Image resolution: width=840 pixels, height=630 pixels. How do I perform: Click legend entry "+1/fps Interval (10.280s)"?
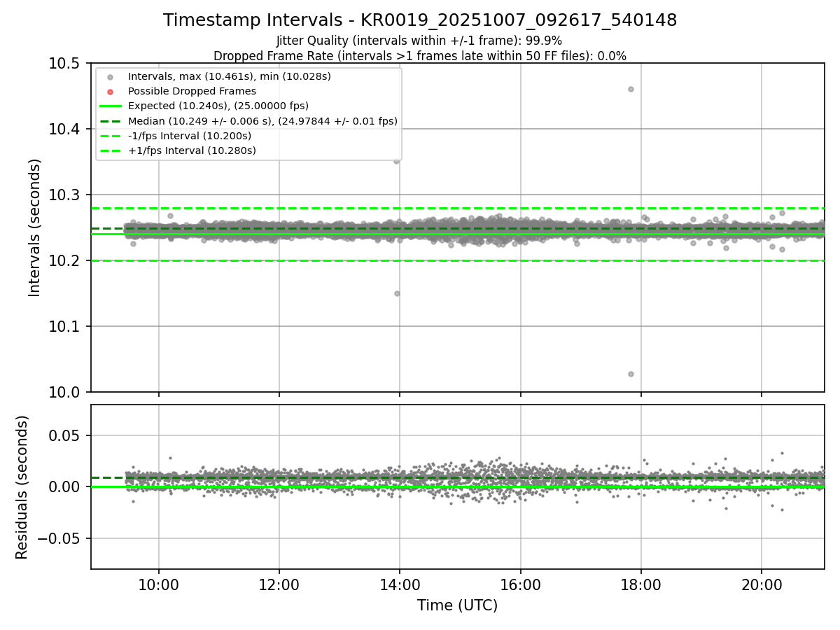[192, 150]
